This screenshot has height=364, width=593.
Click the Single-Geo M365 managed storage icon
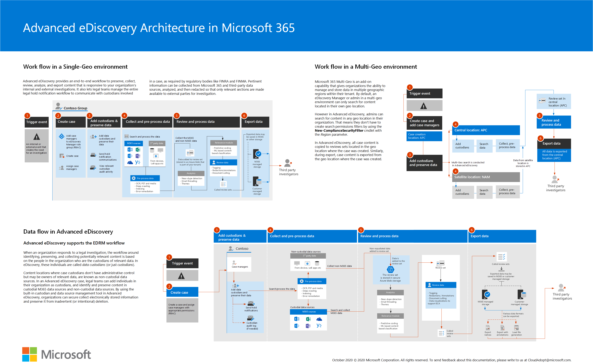coord(257,154)
